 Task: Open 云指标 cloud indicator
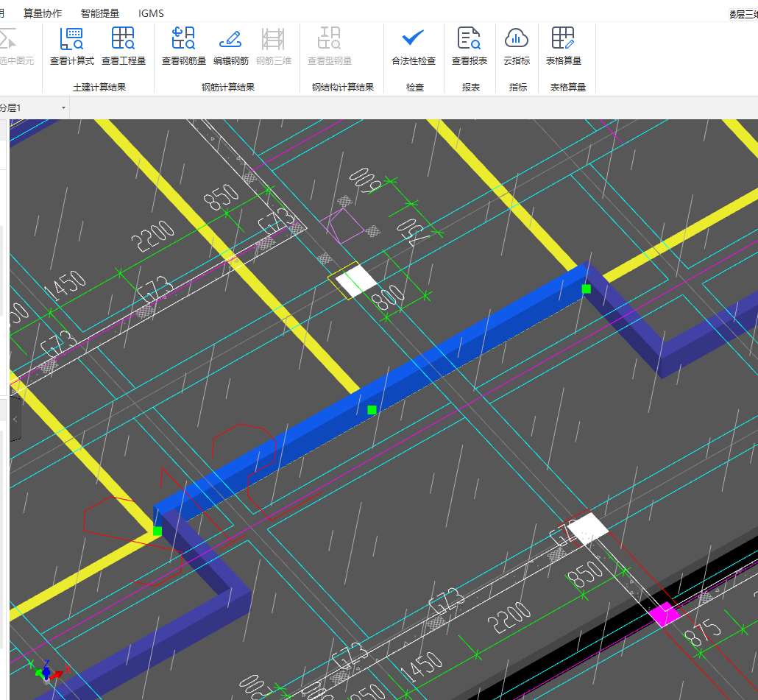(x=517, y=46)
